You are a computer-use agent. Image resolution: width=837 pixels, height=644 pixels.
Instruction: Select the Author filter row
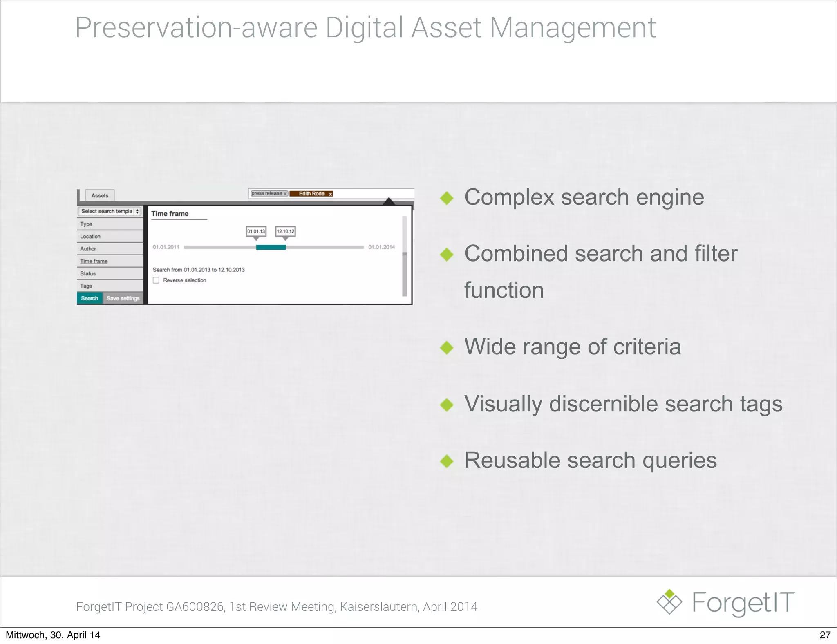coord(110,248)
